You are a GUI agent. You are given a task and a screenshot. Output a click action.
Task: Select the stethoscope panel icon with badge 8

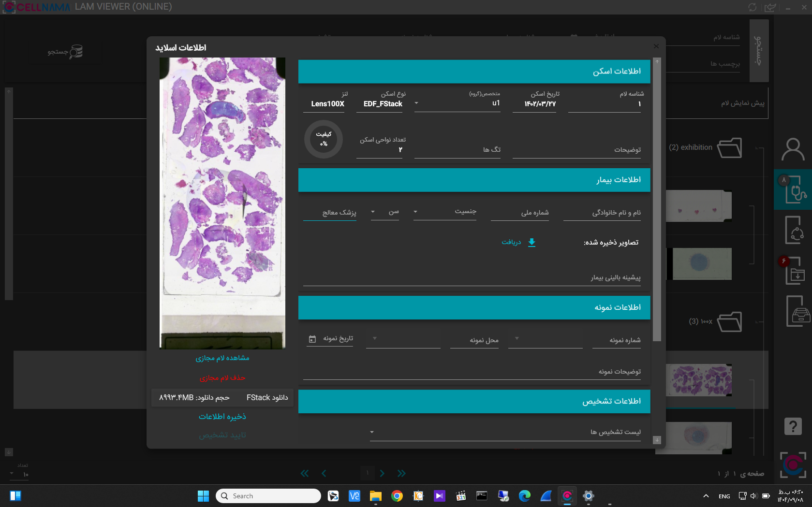[793, 189]
